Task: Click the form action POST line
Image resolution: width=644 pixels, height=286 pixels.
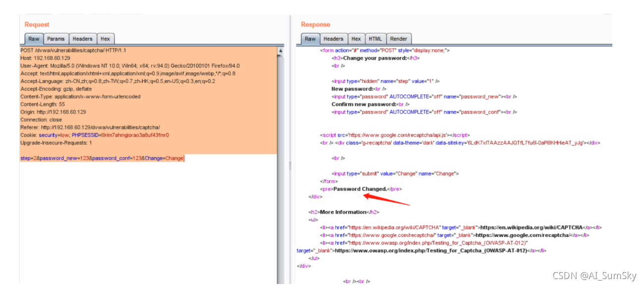Action: 385,50
